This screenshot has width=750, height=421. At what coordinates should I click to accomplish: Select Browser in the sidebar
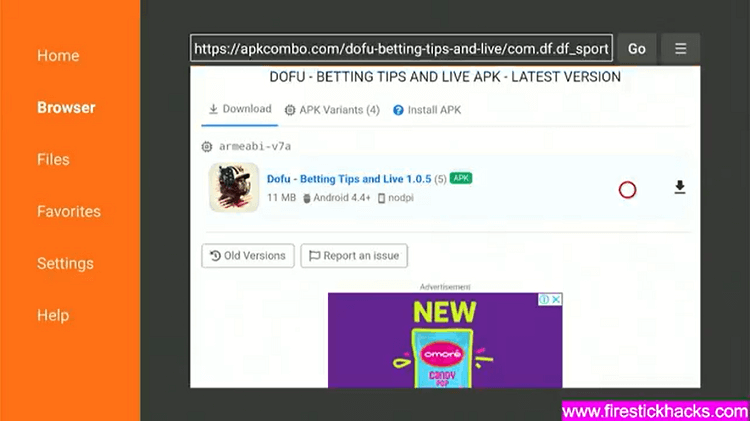coord(66,108)
